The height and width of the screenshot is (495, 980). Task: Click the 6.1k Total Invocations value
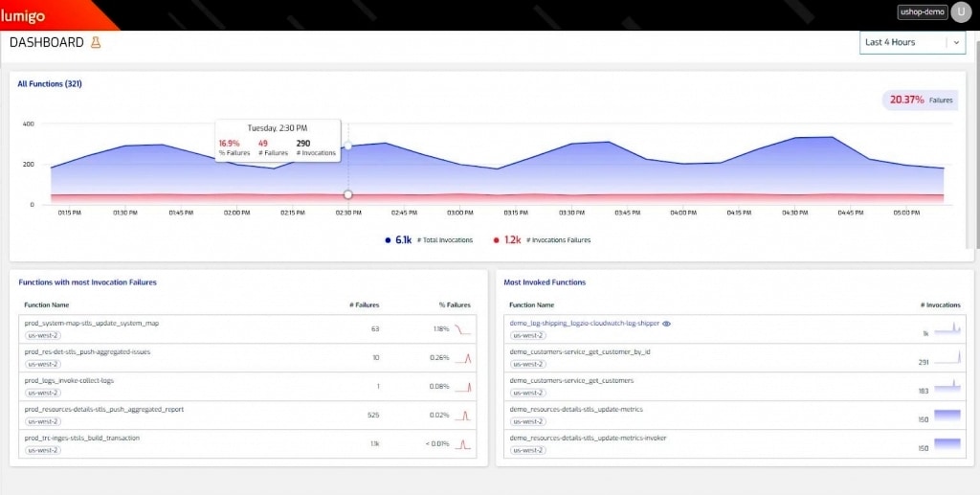(404, 240)
